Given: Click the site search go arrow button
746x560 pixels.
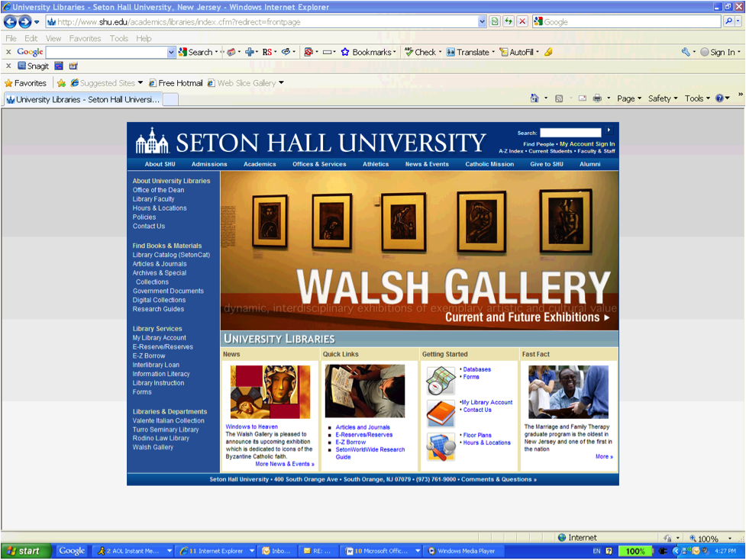Looking at the screenshot, I should tap(609, 130).
